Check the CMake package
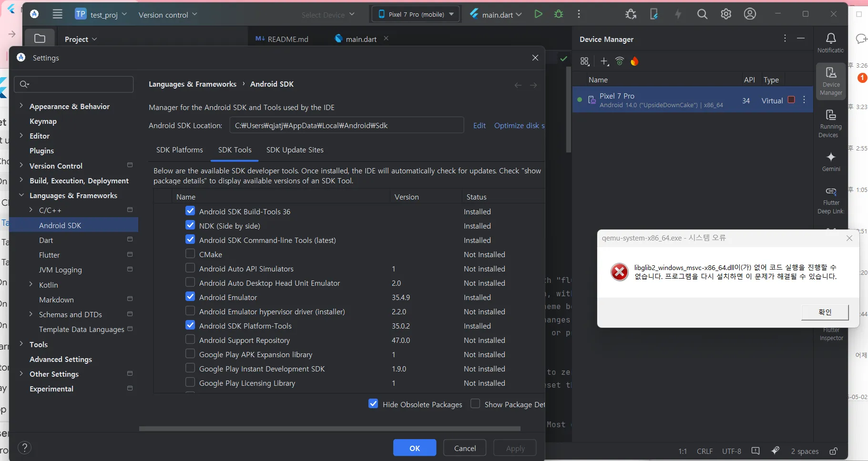The image size is (868, 461). (190, 253)
